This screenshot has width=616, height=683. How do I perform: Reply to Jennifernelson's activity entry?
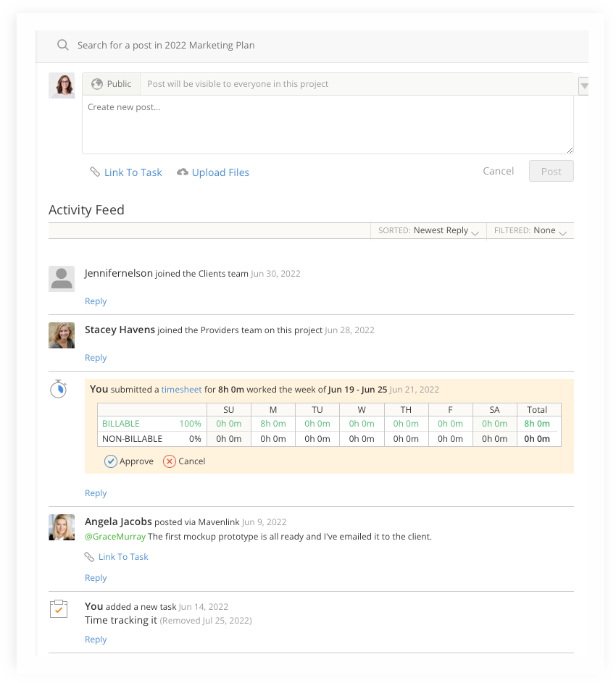[95, 301]
